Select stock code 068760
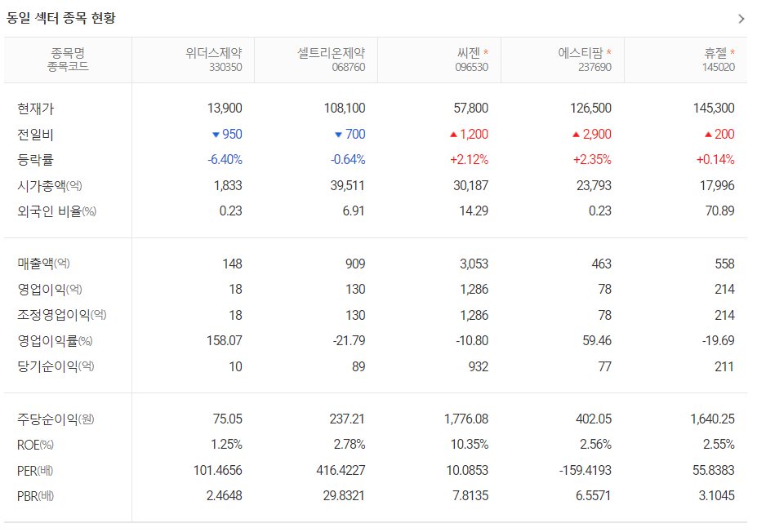The width and height of the screenshot is (757, 532). click(x=349, y=67)
